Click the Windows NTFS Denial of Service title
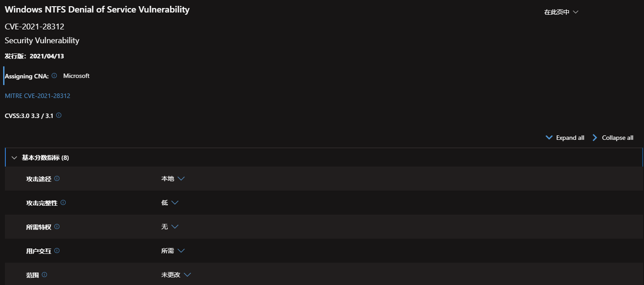 pos(97,9)
